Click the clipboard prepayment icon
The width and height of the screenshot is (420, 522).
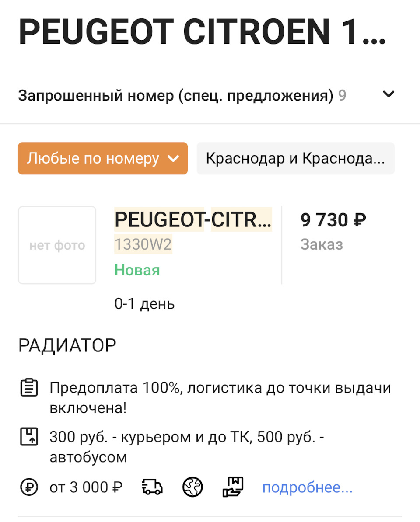(28, 387)
